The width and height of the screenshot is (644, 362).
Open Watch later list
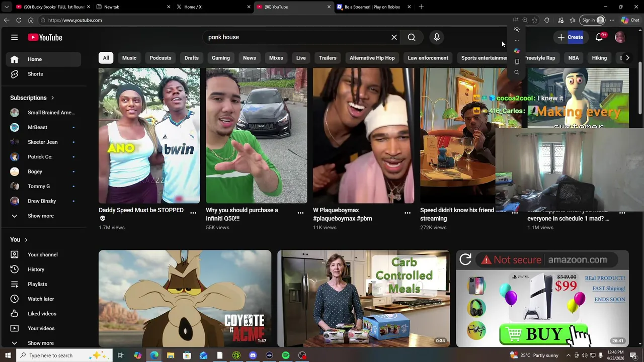click(x=43, y=299)
